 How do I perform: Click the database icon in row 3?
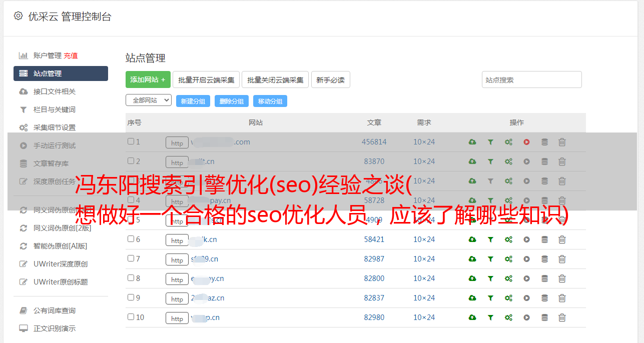click(544, 181)
